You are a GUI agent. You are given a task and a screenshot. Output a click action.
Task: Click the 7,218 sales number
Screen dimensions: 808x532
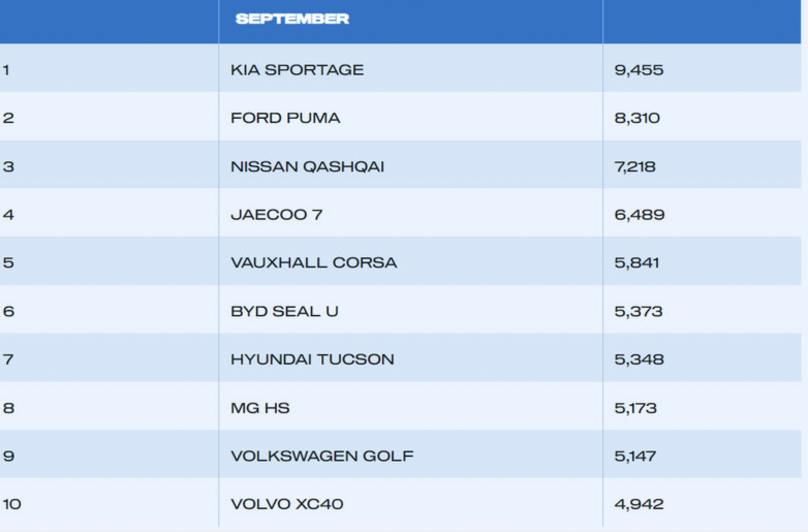tap(635, 167)
